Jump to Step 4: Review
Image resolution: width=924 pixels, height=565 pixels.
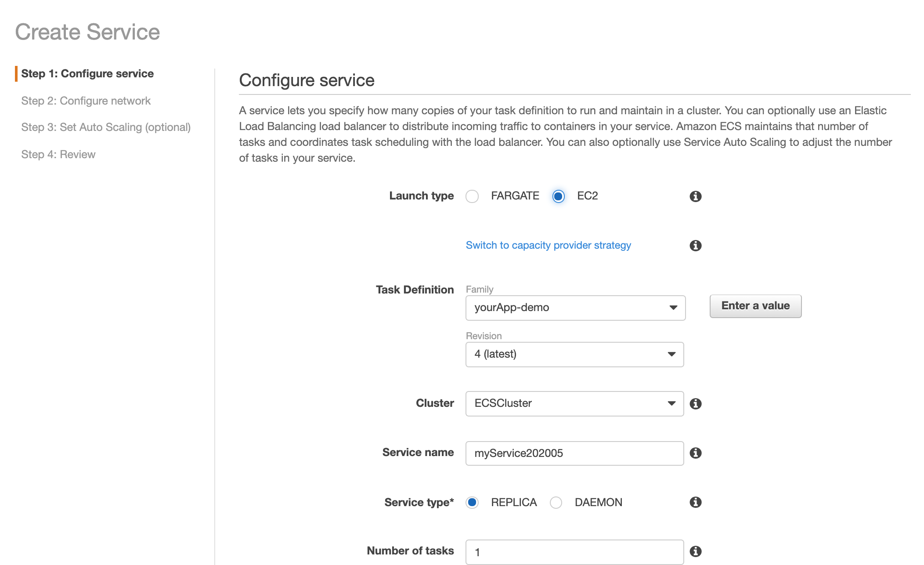click(58, 155)
